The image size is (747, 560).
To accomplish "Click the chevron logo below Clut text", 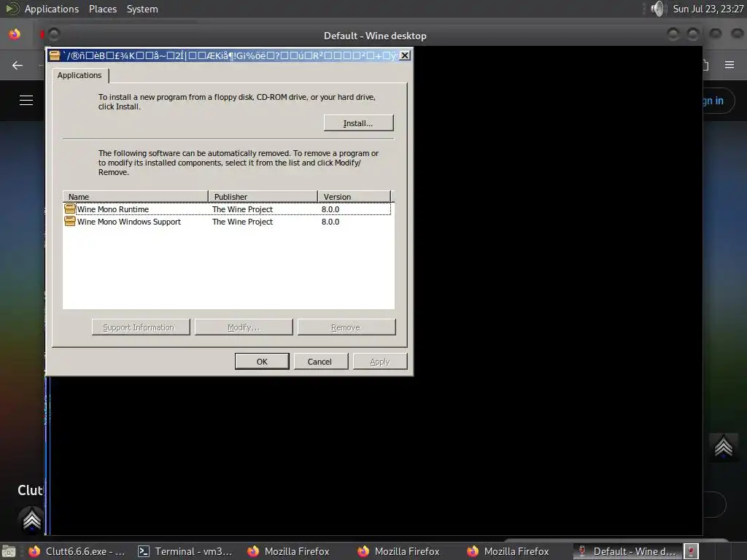I will point(31,519).
